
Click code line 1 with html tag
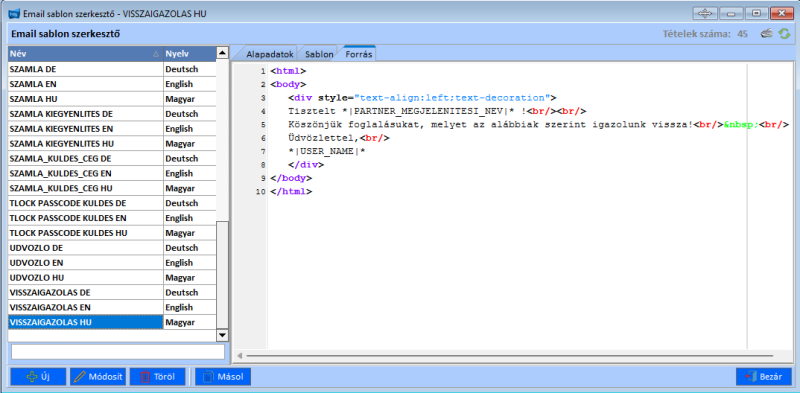click(x=288, y=71)
